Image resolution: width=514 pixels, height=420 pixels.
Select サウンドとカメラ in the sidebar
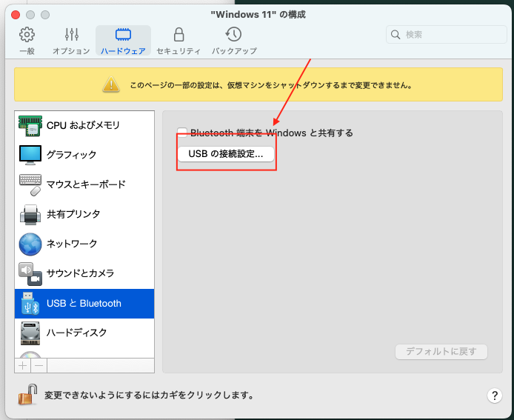tap(84, 273)
